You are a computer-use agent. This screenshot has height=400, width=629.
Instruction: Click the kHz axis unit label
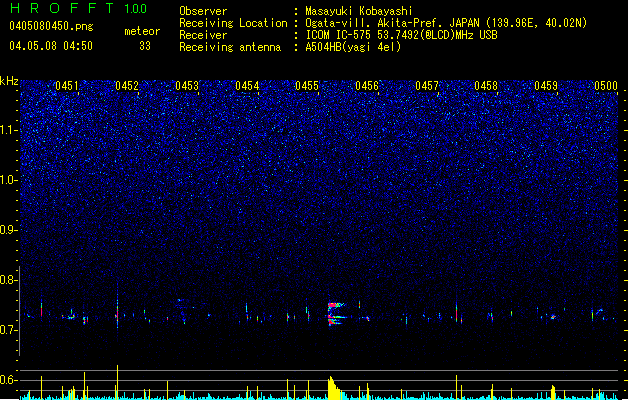point(9,81)
